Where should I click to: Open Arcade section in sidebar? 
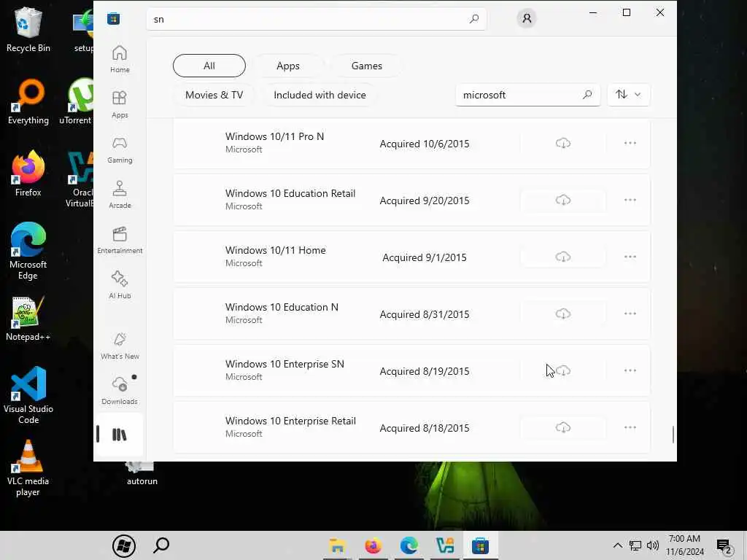pos(120,195)
